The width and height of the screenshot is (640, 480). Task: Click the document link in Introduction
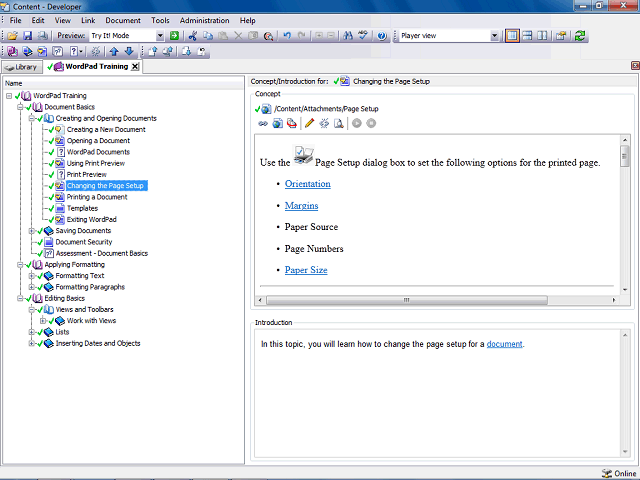504,344
